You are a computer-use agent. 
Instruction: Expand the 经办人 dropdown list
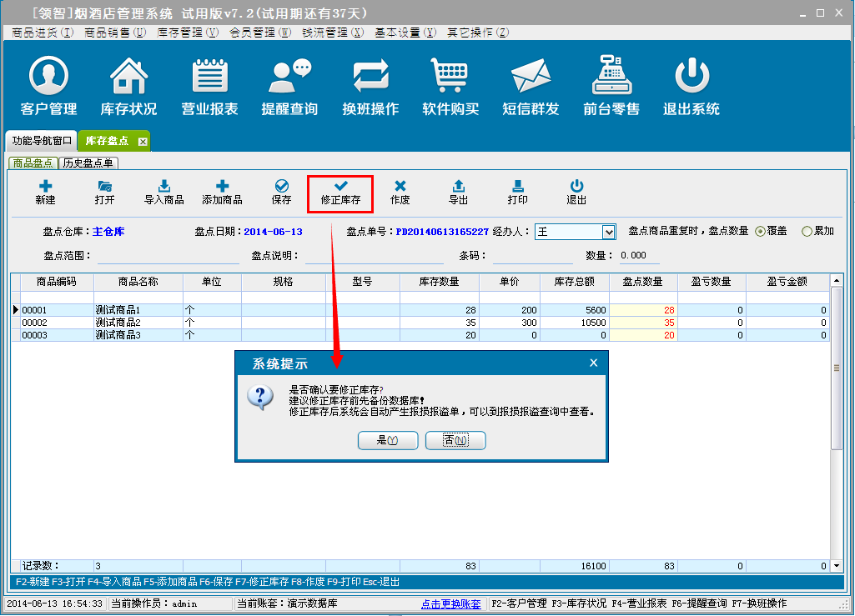pyautogui.click(x=609, y=232)
